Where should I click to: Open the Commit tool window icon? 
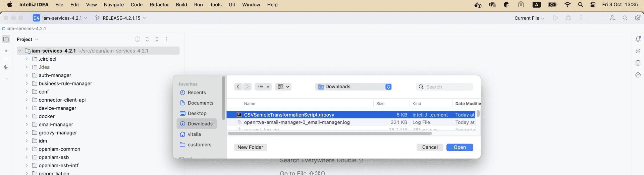[6, 51]
